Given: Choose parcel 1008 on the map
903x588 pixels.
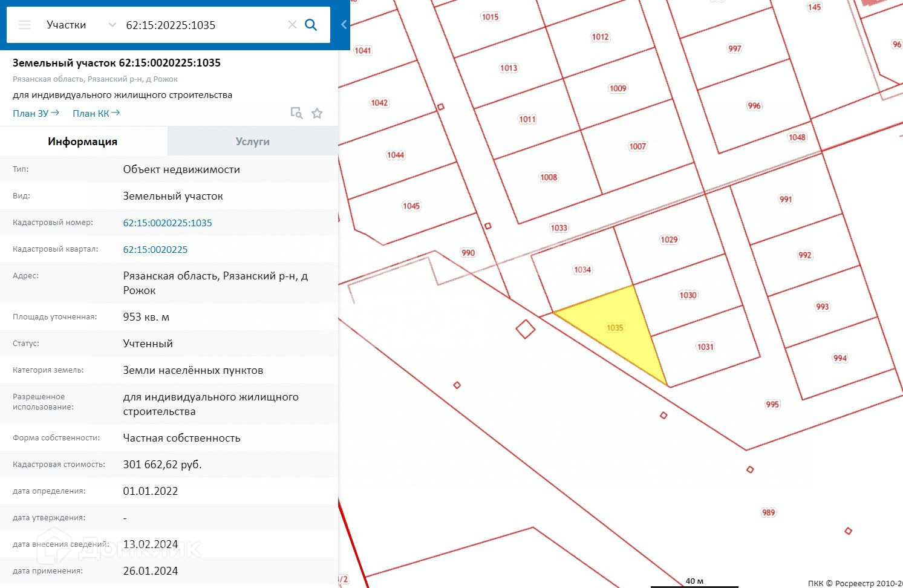Looking at the screenshot, I should [549, 177].
